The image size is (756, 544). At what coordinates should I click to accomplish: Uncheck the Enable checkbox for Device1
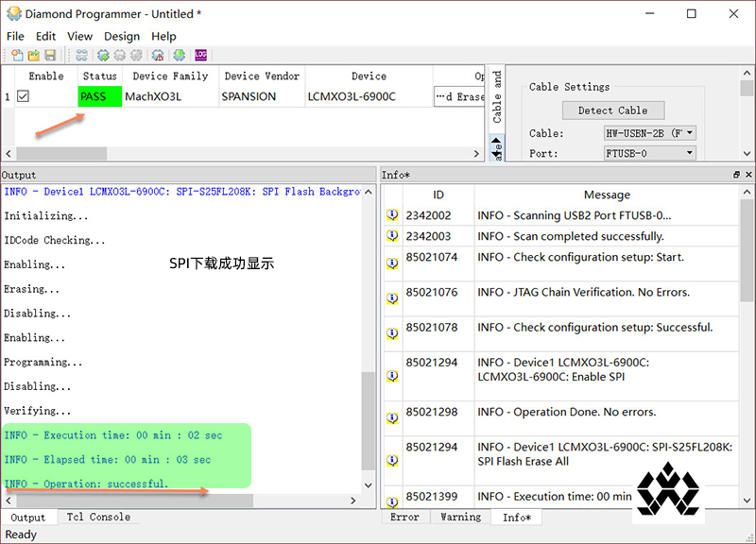pos(23,95)
